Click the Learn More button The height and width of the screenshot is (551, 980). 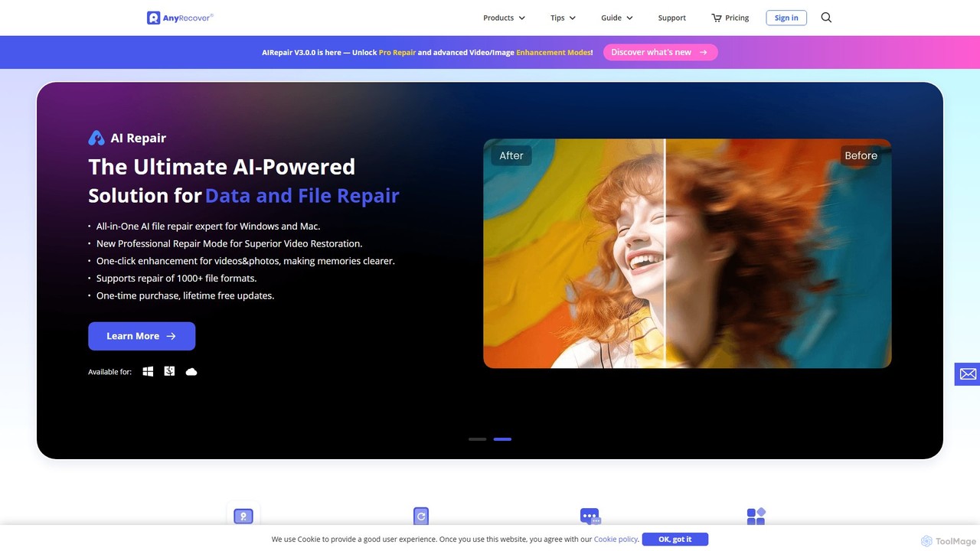click(142, 336)
